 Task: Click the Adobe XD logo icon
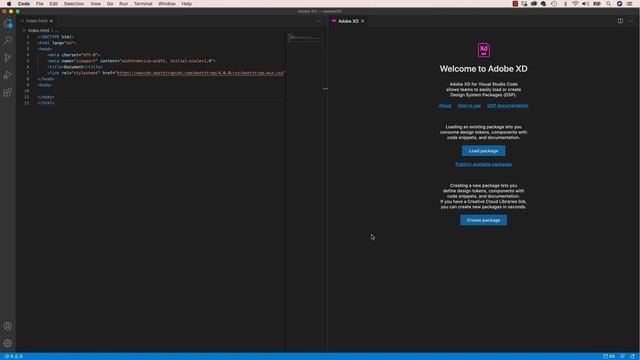pyautogui.click(x=484, y=50)
